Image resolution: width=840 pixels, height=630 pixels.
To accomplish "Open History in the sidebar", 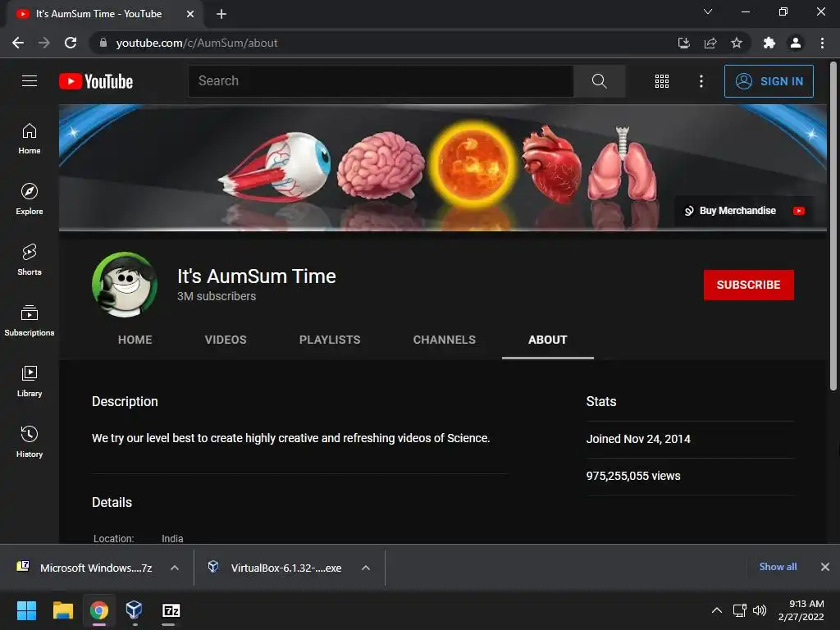I will click(30, 441).
